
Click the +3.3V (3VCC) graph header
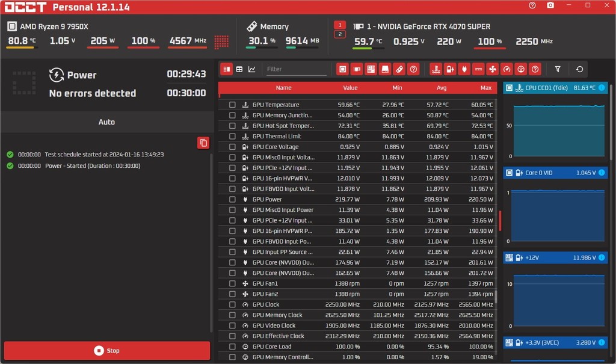555,342
